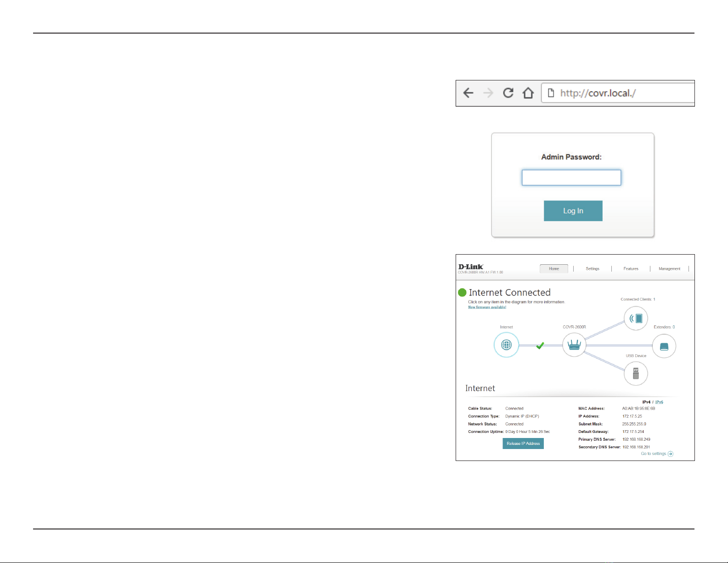This screenshot has height=563, width=728.
Task: Click Dynamic IP (DHCP) connection type value
Action: coord(522,416)
